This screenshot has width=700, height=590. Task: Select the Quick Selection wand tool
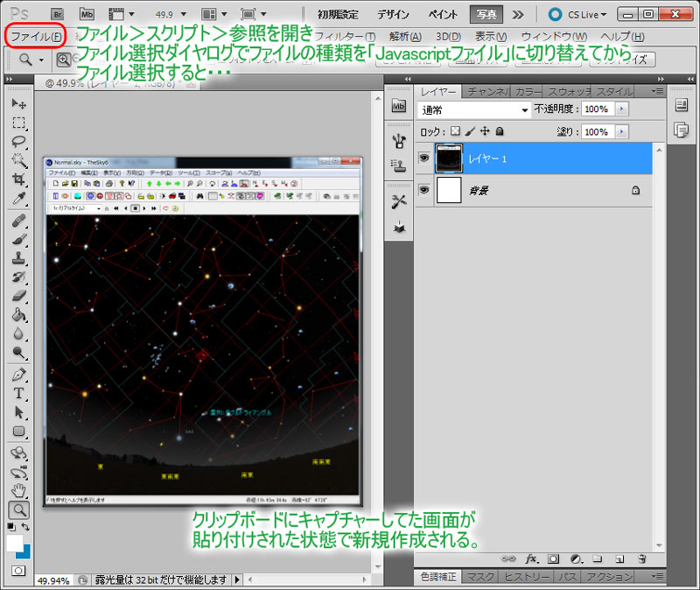(18, 160)
